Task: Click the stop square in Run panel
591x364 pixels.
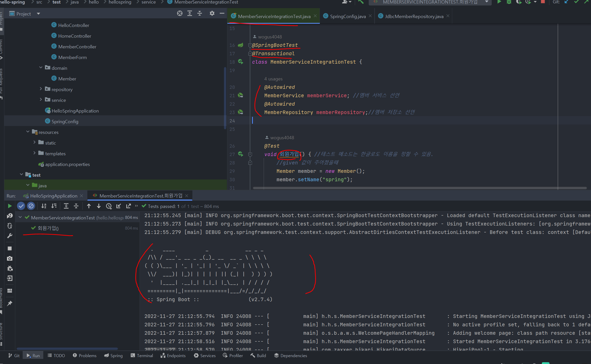Action: click(10, 248)
